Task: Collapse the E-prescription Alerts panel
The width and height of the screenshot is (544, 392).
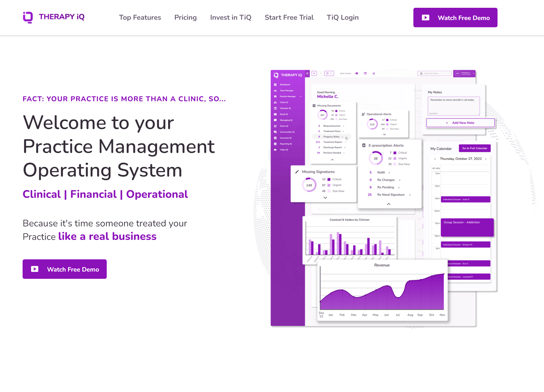Action: (x=389, y=204)
